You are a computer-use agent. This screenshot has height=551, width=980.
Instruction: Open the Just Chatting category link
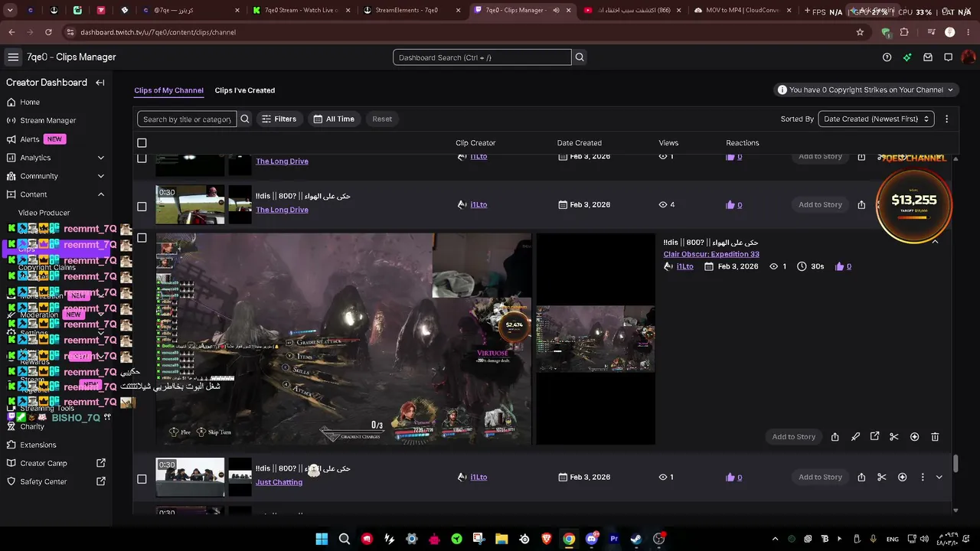click(x=279, y=482)
